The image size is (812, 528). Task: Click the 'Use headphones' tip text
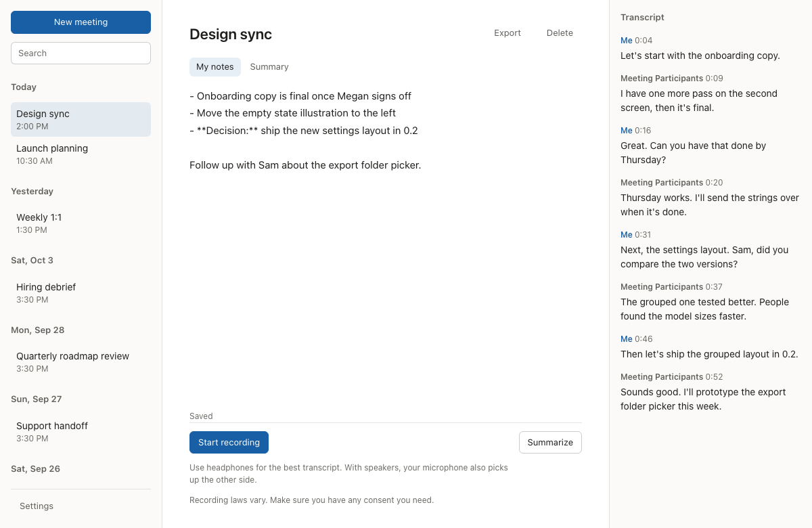coord(348,474)
